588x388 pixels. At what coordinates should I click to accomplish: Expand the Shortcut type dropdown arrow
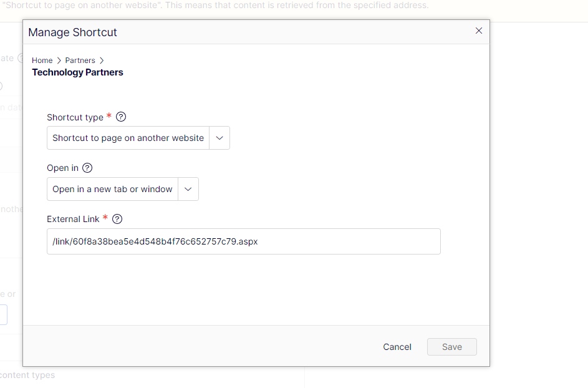pyautogui.click(x=219, y=138)
